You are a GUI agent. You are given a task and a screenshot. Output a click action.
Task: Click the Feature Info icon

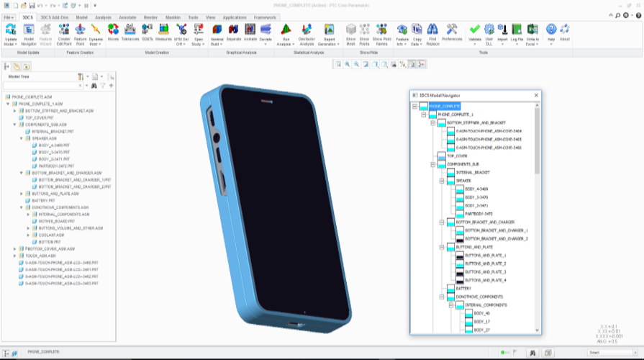coord(402,30)
